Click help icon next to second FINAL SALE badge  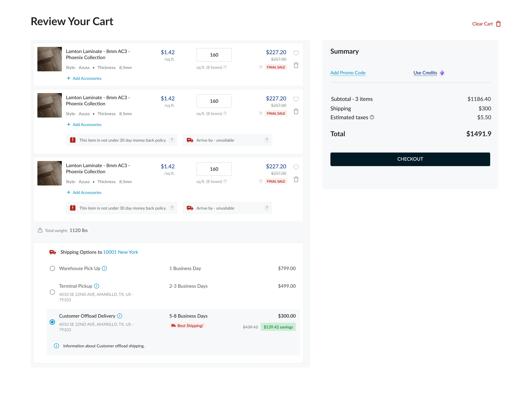tap(261, 113)
